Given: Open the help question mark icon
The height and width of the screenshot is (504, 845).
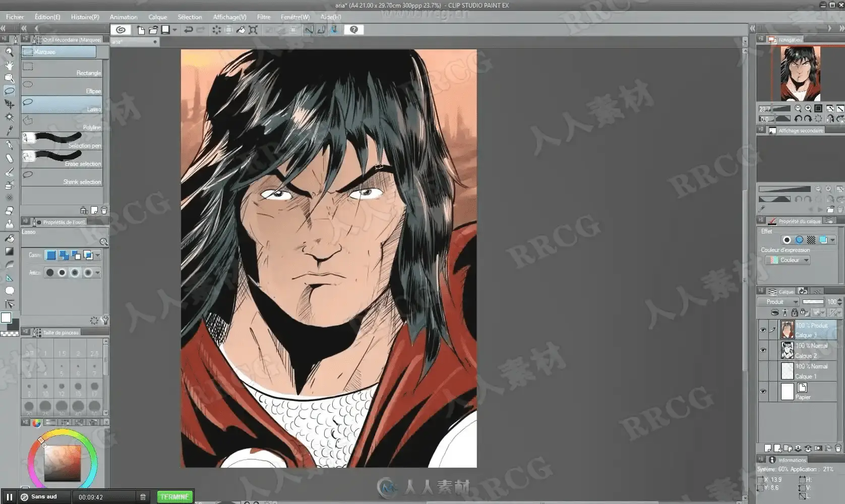Looking at the screenshot, I should (x=354, y=30).
